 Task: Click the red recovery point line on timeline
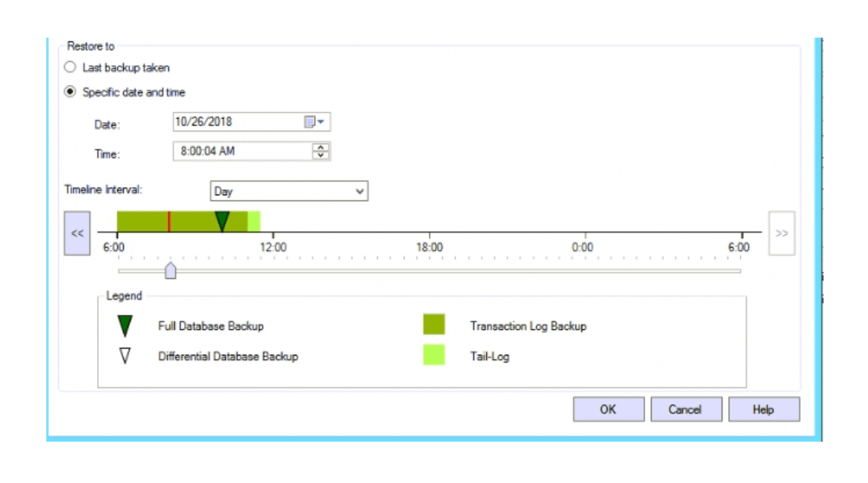click(168, 219)
